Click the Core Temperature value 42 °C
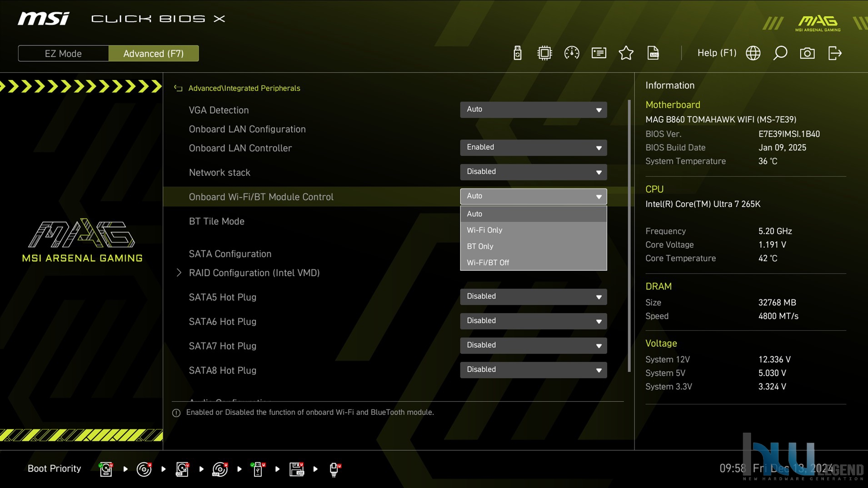 point(768,259)
